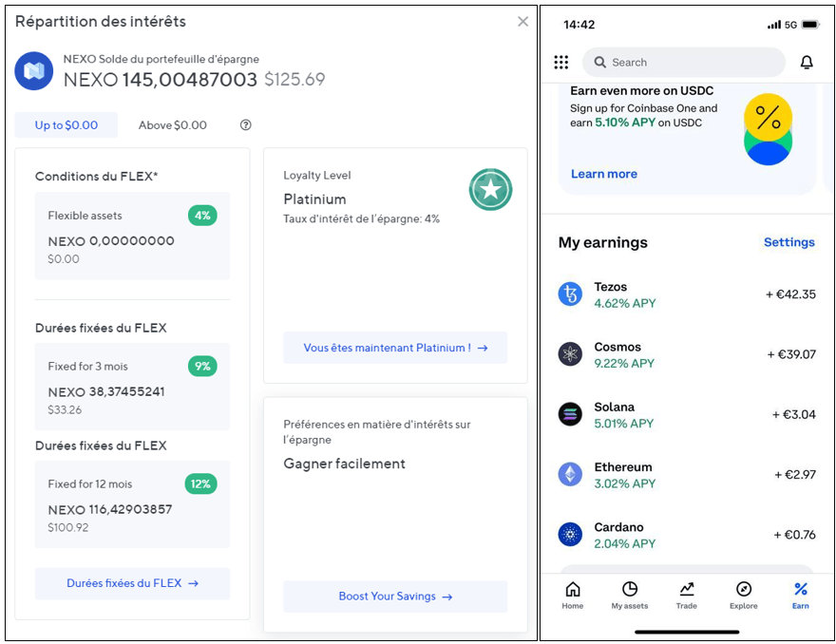Viewport: 836px width, 644px height.
Task: Click the Cosmos coin icon
Action: [x=570, y=354]
